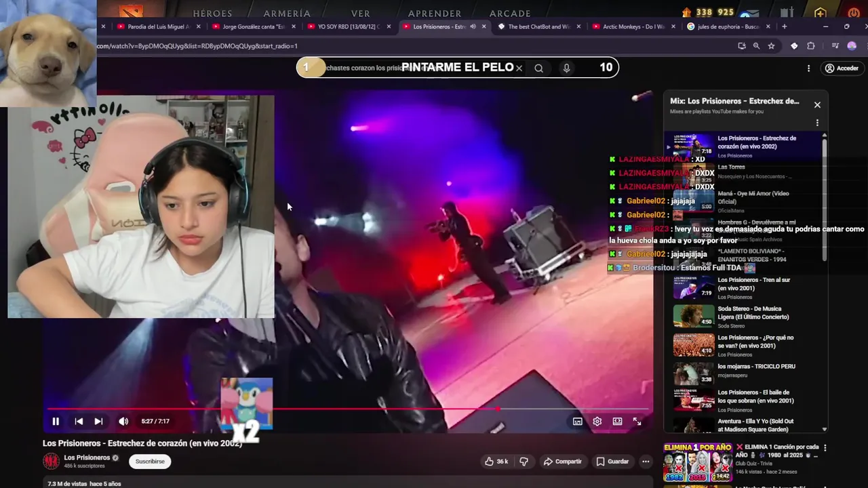Open ELIMINA 1 POR AÑO recommended video thumbnail
This screenshot has width=868, height=488.
click(x=697, y=463)
